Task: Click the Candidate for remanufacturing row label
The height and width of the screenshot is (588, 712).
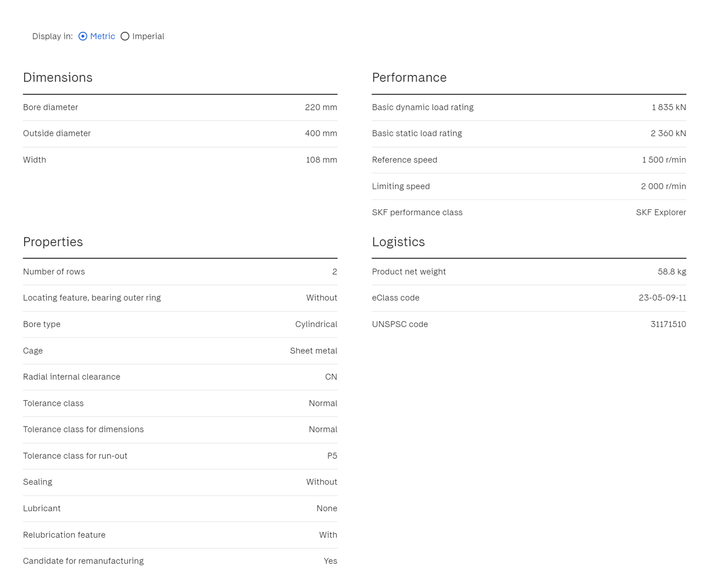Action: point(83,561)
